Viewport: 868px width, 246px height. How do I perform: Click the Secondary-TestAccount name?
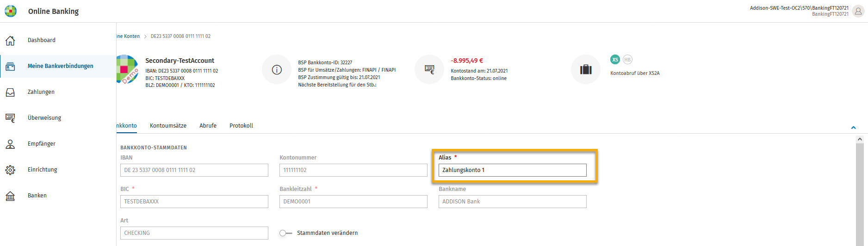[x=180, y=61]
